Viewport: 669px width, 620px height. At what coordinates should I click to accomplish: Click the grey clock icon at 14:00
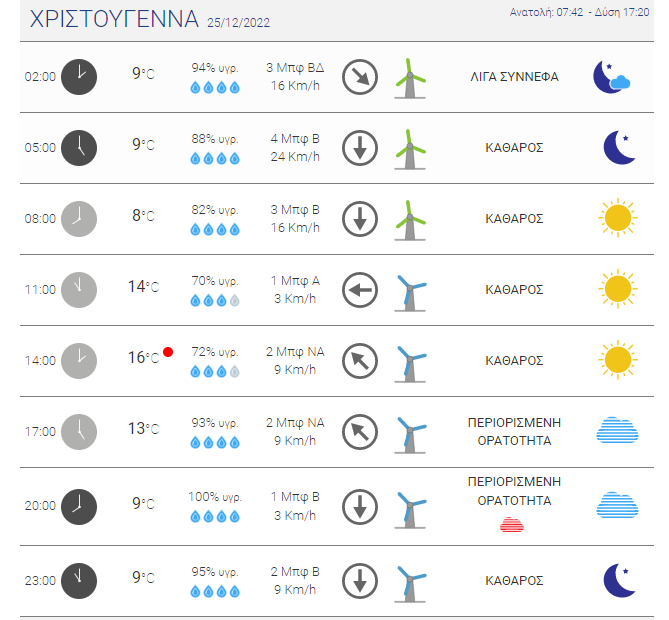[x=79, y=361]
